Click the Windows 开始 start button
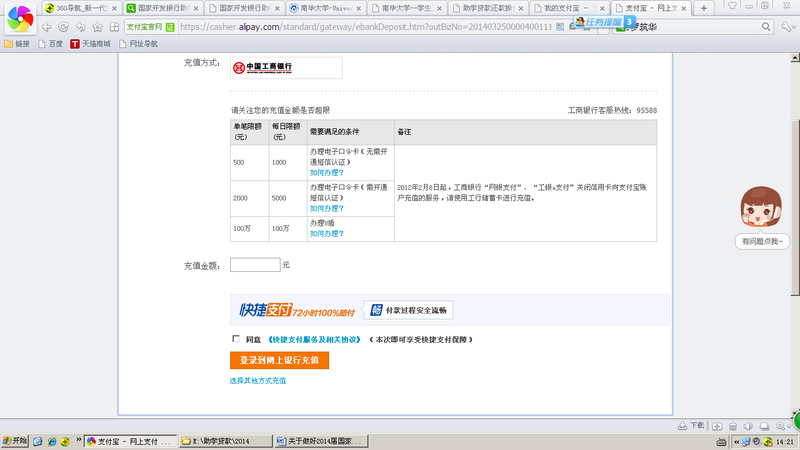 click(15, 441)
